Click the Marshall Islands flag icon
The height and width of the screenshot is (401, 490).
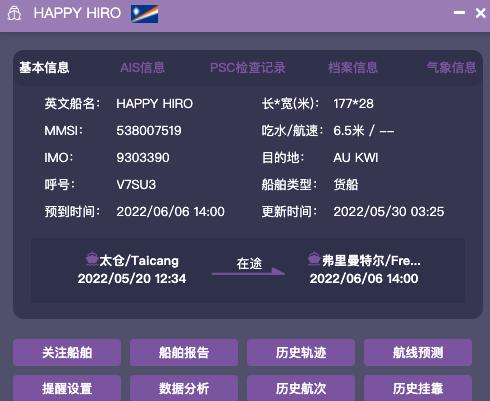[x=145, y=14]
